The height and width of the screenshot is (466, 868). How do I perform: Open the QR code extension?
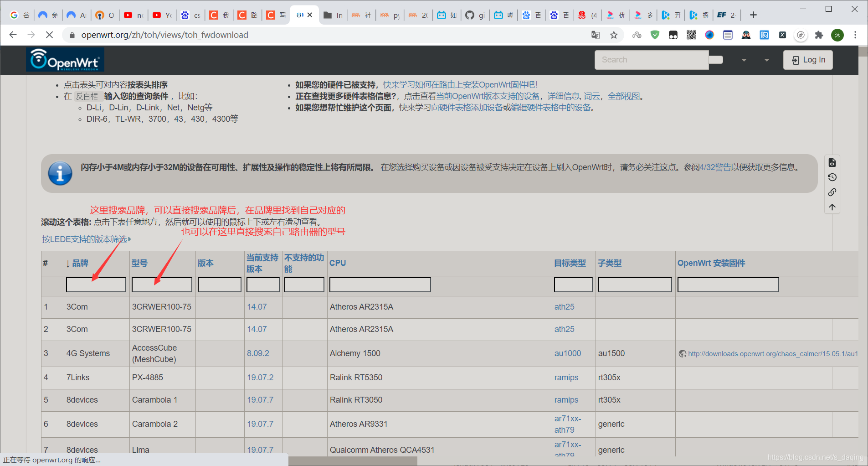(691, 35)
